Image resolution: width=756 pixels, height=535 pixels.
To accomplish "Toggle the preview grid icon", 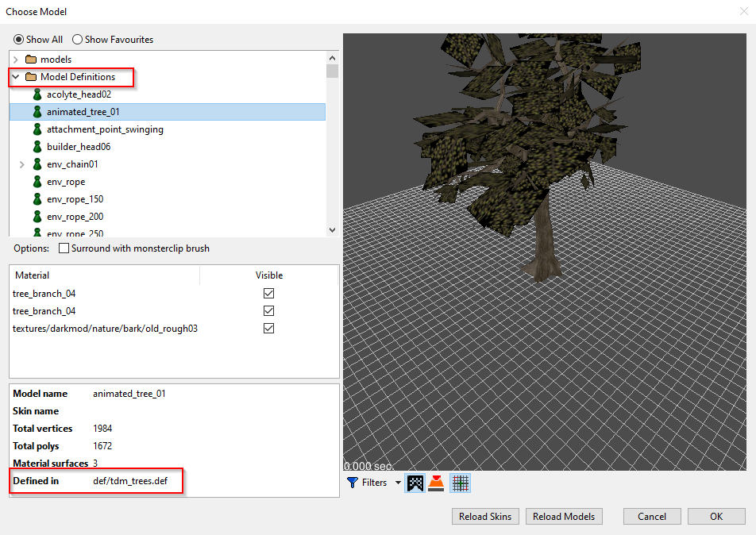I will click(x=461, y=483).
